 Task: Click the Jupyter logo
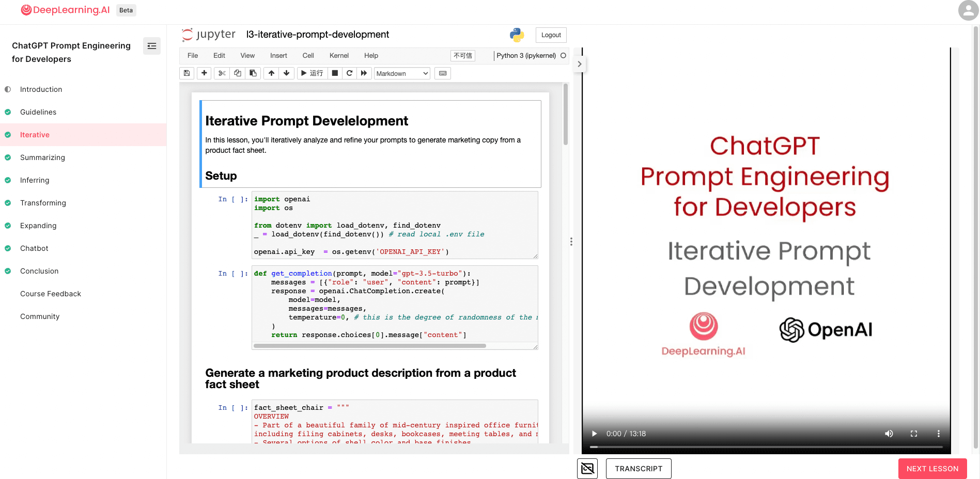point(209,35)
